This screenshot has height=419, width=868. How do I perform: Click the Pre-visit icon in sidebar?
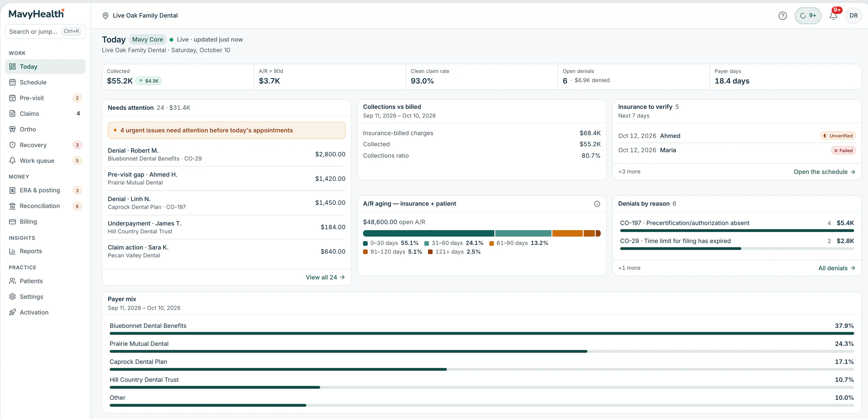(x=12, y=98)
